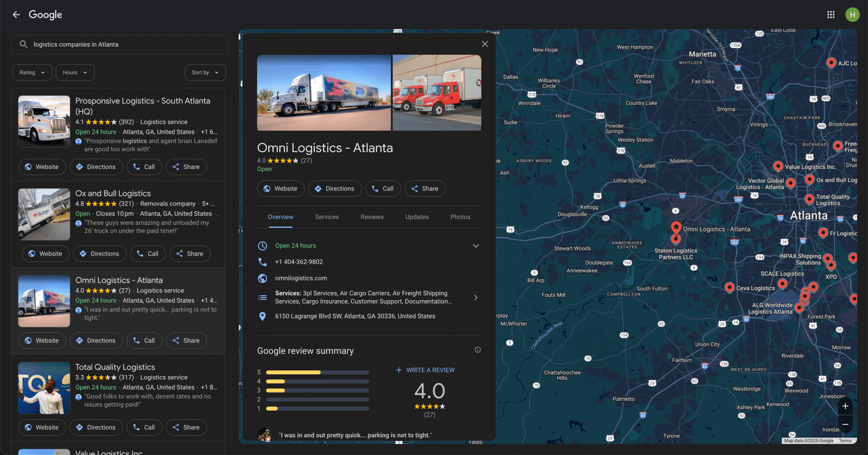
Task: Go back using the arrow beside Google logo
Action: point(16,15)
